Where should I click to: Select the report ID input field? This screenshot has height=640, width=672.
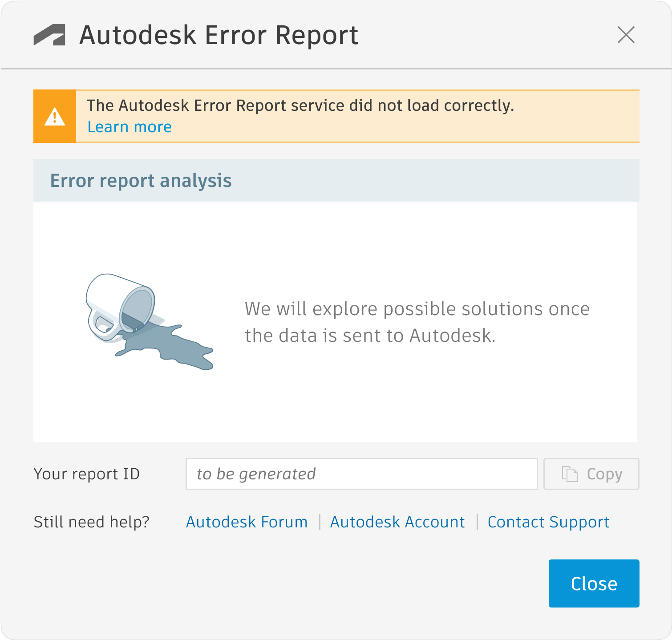(361, 474)
